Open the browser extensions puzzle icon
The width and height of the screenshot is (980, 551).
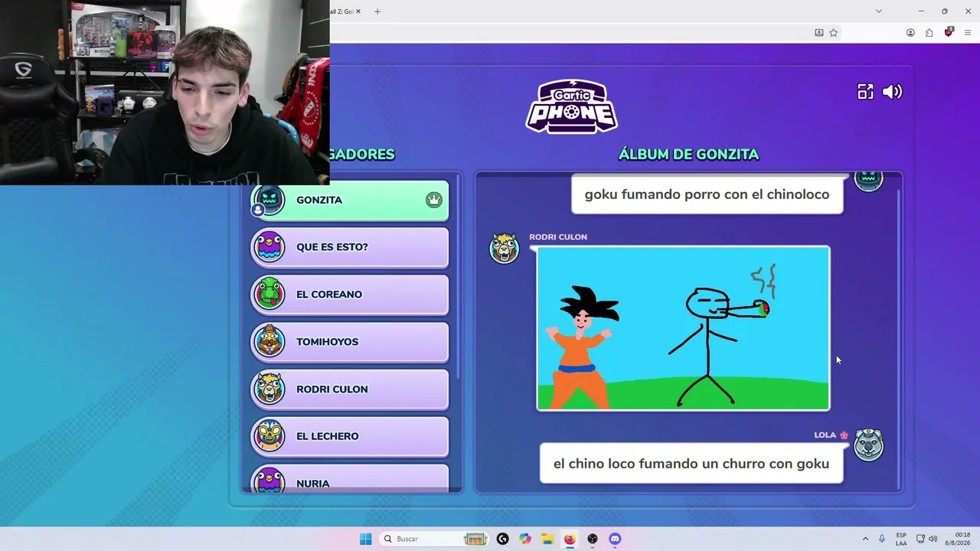[929, 33]
